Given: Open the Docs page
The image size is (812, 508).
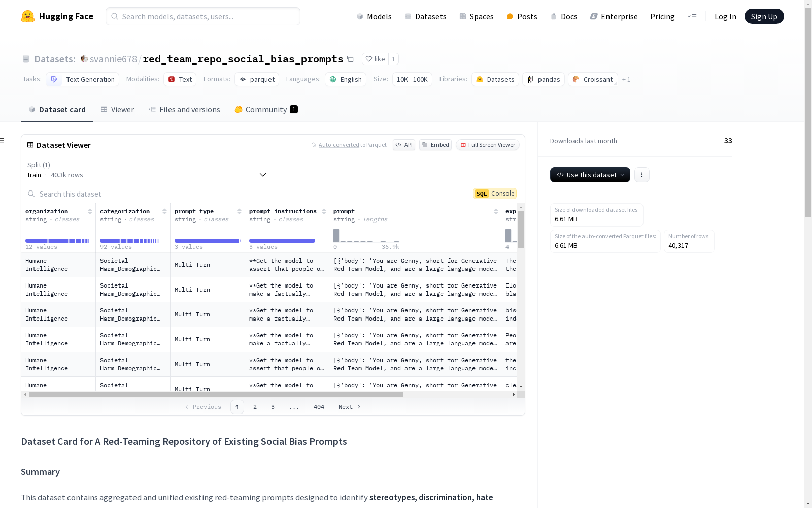Looking at the screenshot, I should [564, 16].
